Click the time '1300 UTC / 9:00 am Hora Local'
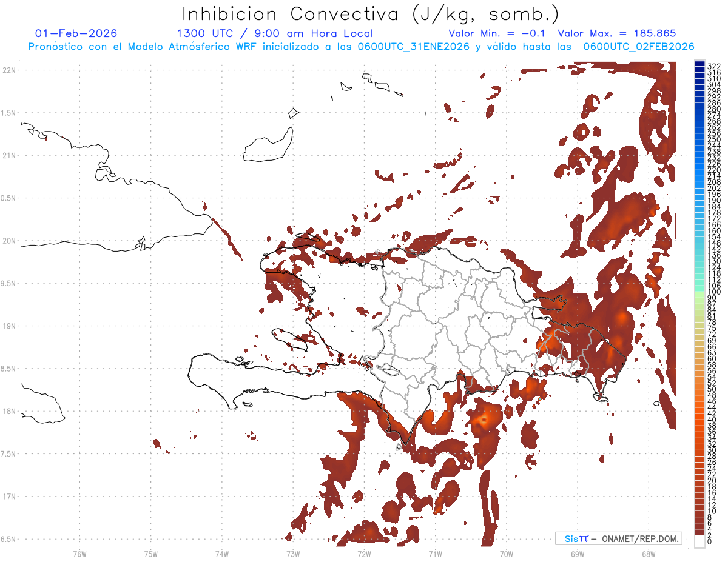This screenshot has height=562, width=728. (275, 33)
